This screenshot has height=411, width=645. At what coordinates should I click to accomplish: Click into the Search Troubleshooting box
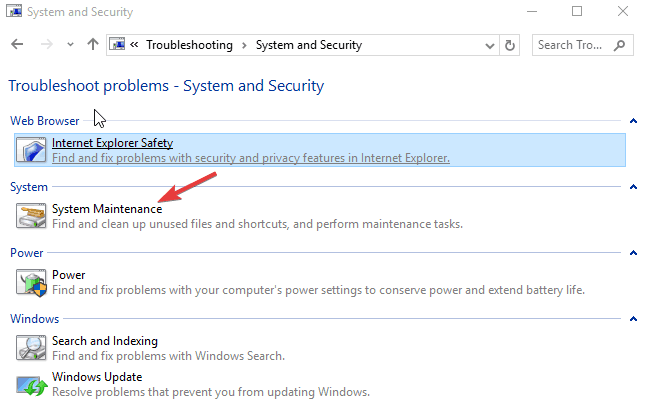click(570, 45)
